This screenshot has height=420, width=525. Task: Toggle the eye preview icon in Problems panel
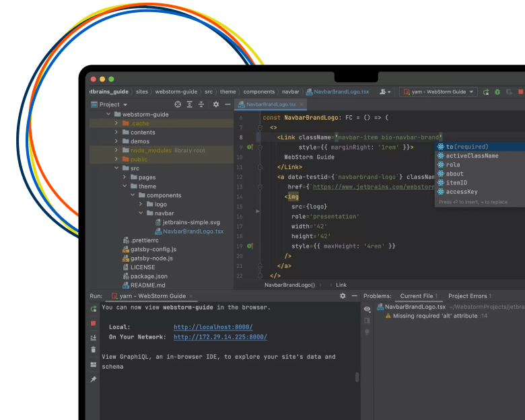367,309
